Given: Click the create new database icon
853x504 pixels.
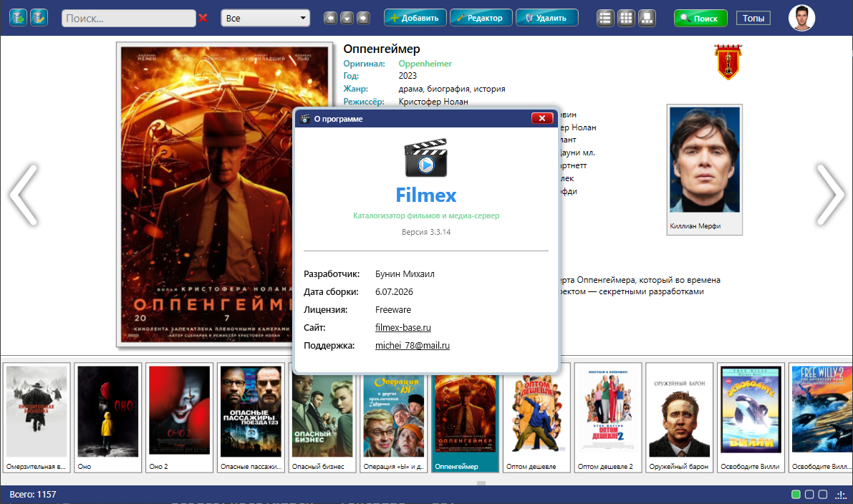Looking at the screenshot, I should [18, 18].
